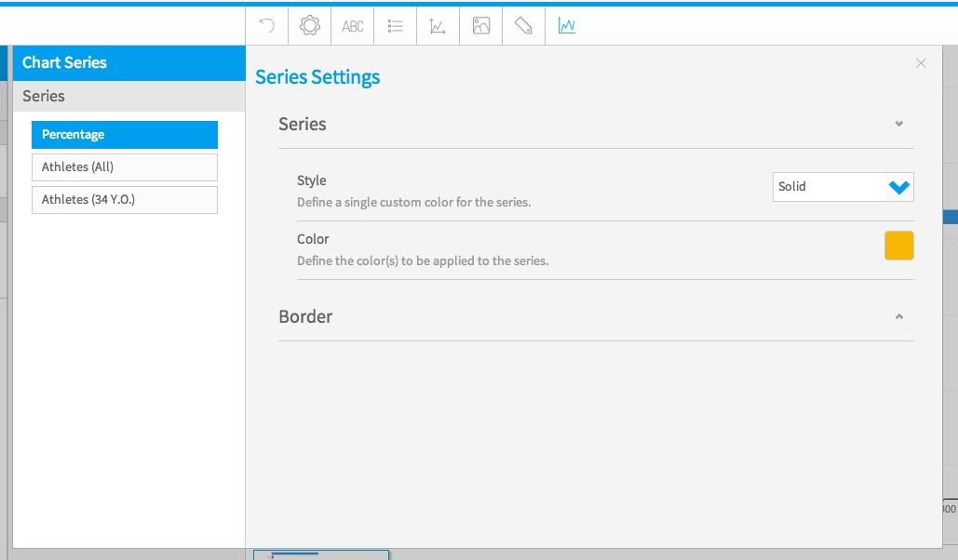Open the ABC title settings icon
The image size is (958, 560).
[x=353, y=26]
